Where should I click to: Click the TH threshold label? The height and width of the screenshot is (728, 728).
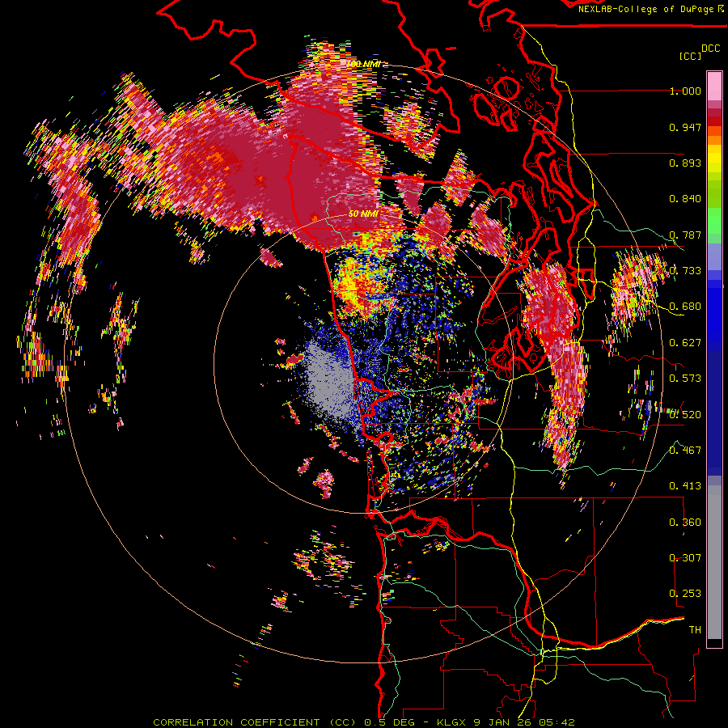coord(695,629)
